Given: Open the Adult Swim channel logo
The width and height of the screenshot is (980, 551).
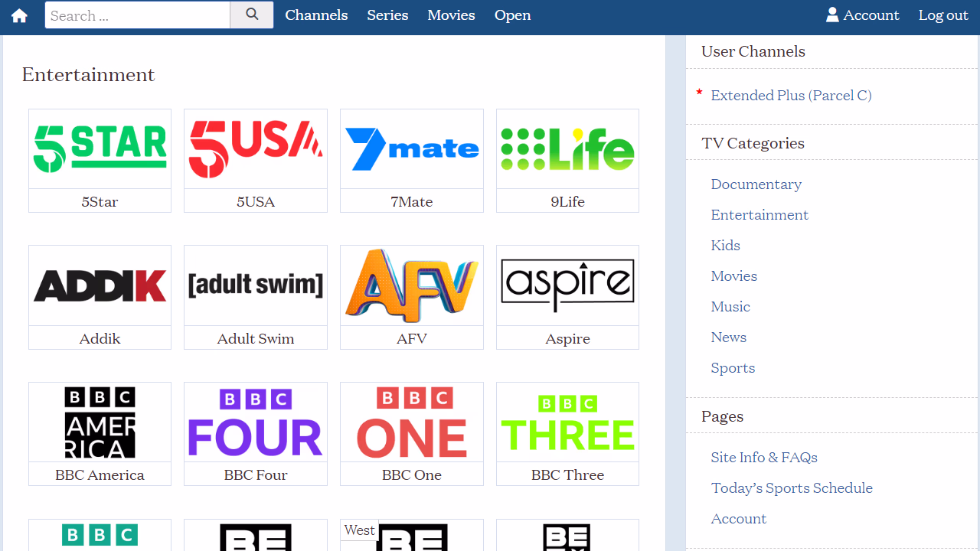Looking at the screenshot, I should pos(255,285).
